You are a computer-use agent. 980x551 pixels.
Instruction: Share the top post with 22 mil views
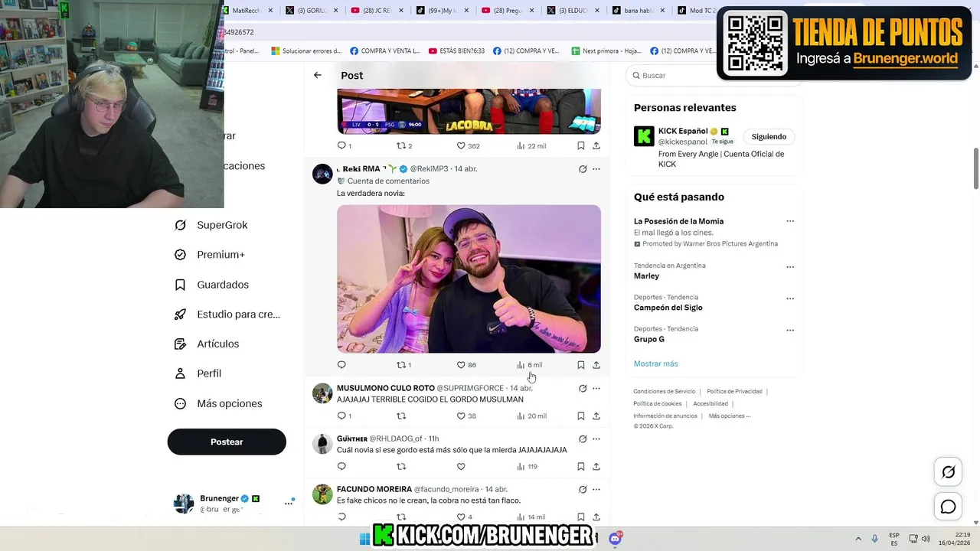coord(596,146)
